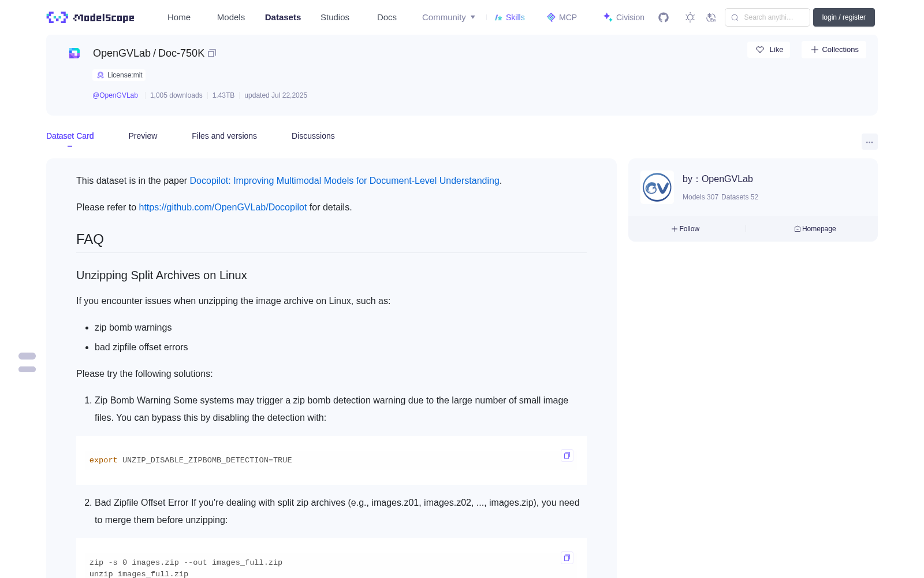This screenshot has height=578, width=924.
Task: Open the MCP nav item
Action: tap(561, 17)
